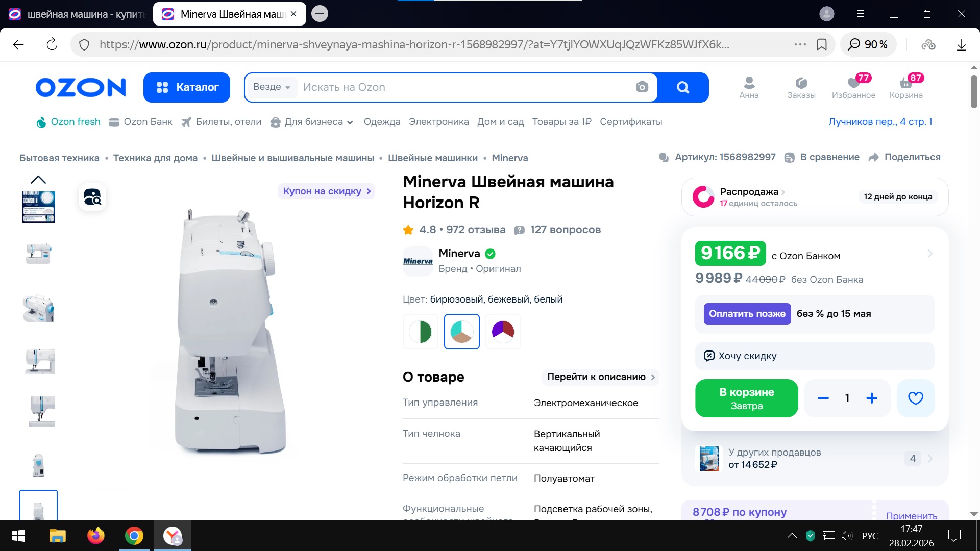Open the Везде search scope dropdown
This screenshot has width=980, height=551.
pyautogui.click(x=272, y=87)
